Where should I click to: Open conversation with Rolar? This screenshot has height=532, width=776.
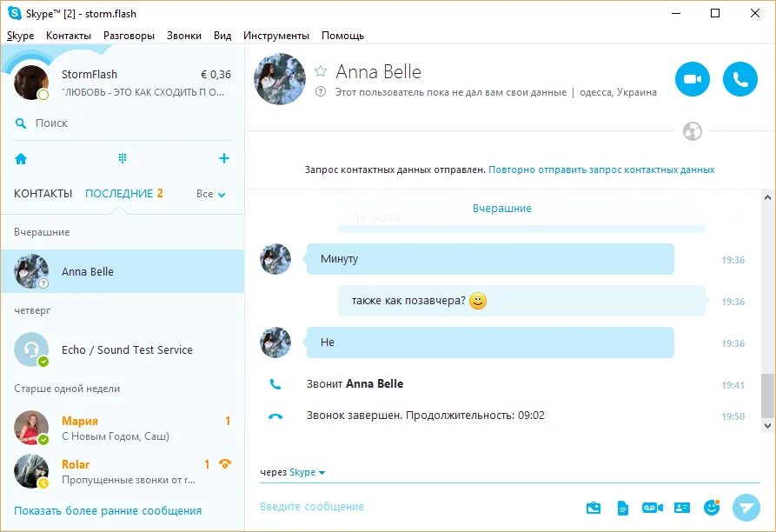[123, 472]
